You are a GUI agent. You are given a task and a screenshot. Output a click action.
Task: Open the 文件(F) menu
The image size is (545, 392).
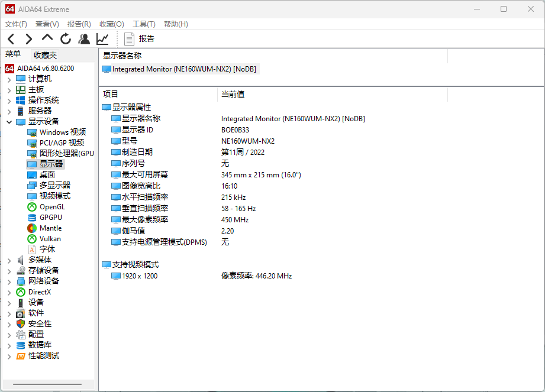(15, 24)
